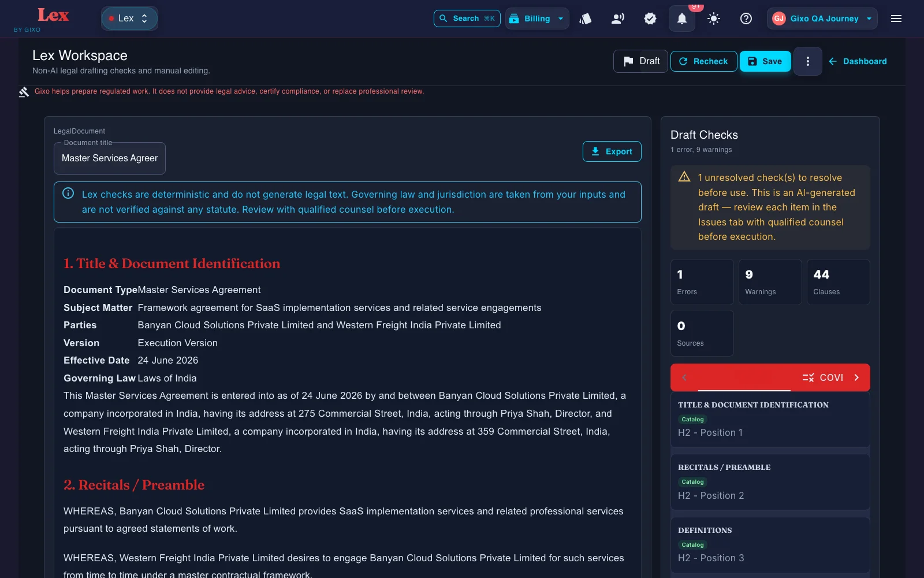Click the swatch cards icon in top bar
The height and width of the screenshot is (578, 924).
coord(586,18)
